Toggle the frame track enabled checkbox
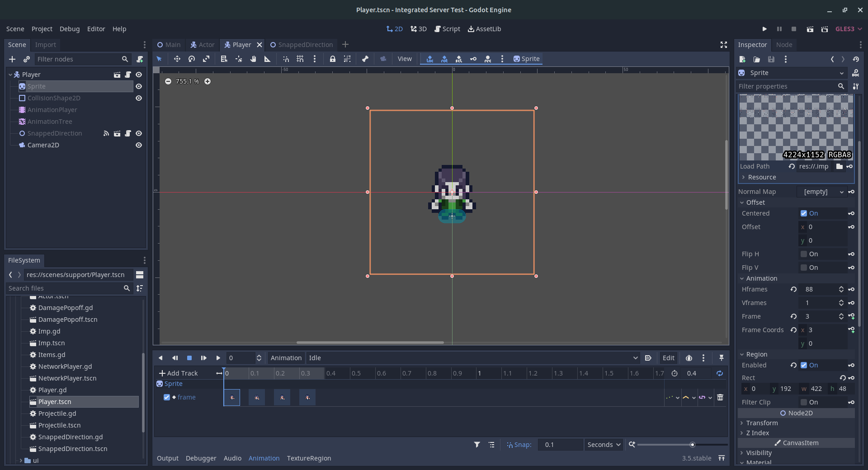Image resolution: width=868 pixels, height=470 pixels. tap(167, 397)
